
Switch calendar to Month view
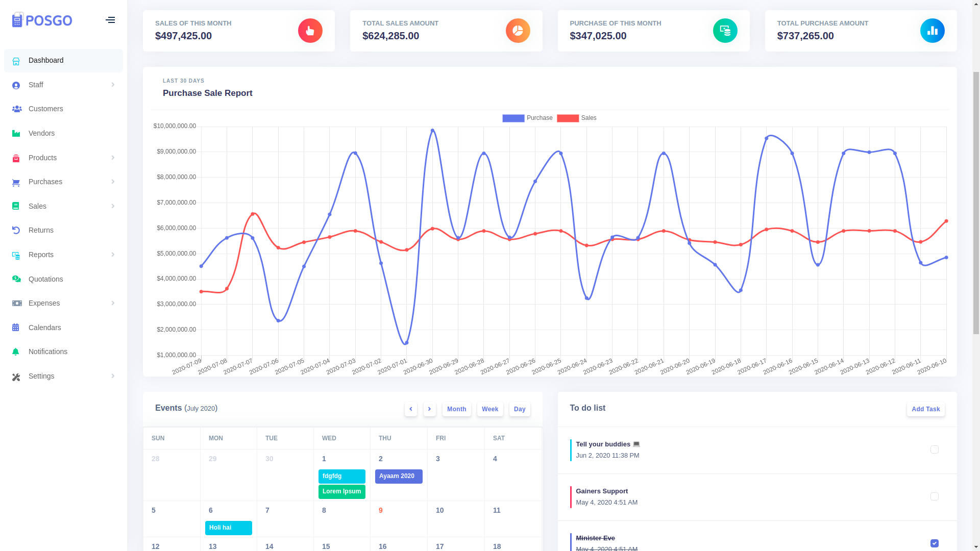456,409
